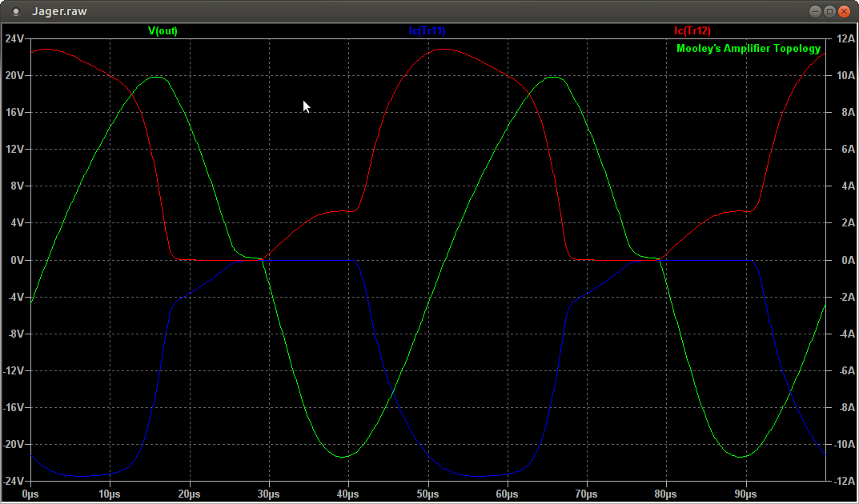Click the 50µs time axis label
859x504 pixels.
click(427, 494)
